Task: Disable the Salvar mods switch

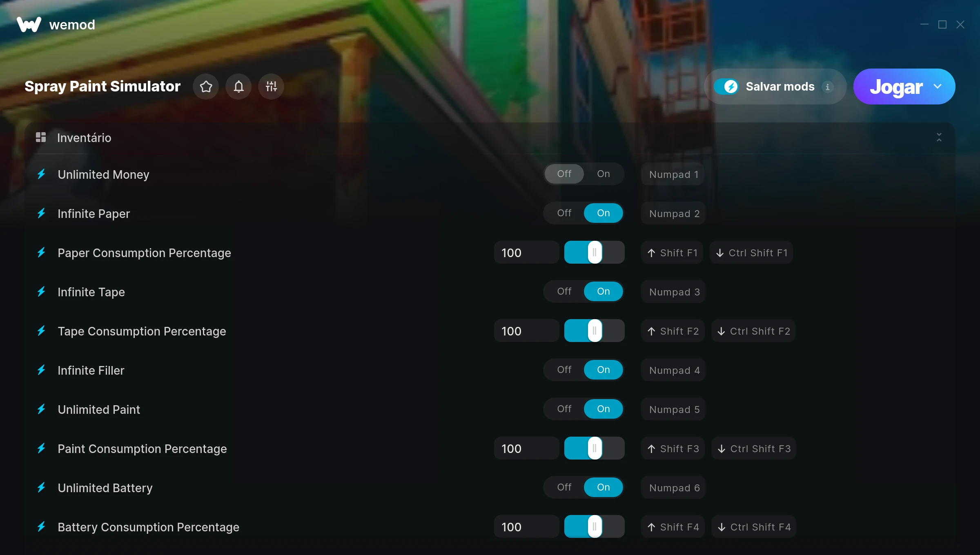Action: coord(726,87)
